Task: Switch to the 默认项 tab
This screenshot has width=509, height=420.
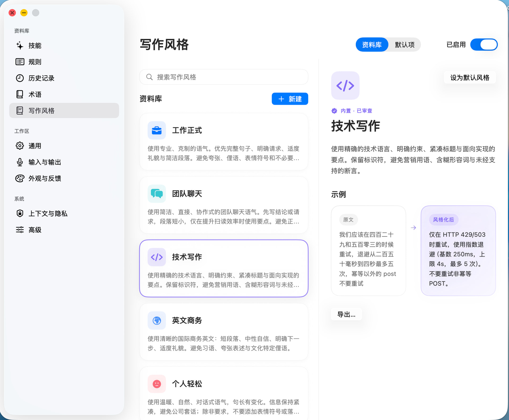Action: (x=405, y=45)
